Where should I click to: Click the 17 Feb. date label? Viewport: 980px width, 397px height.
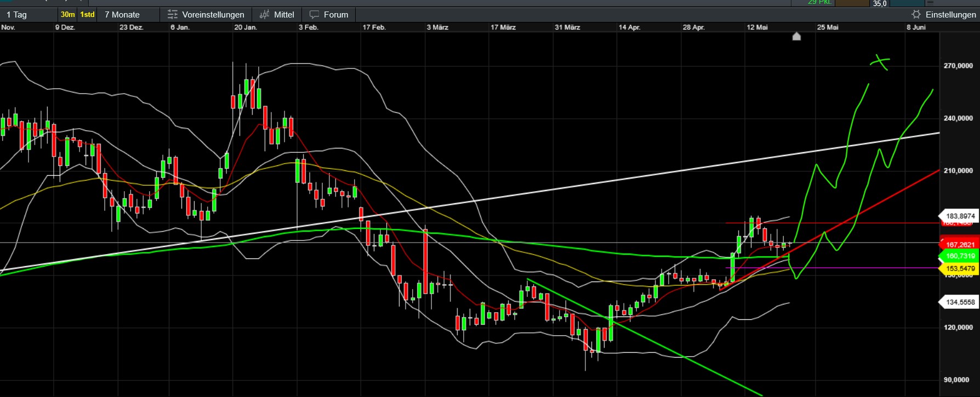[374, 27]
